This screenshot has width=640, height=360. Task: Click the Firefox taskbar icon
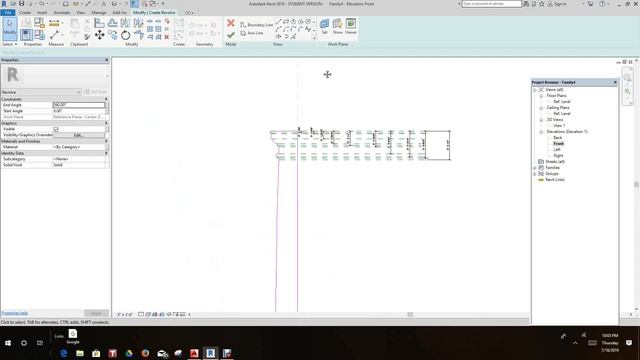(145, 353)
